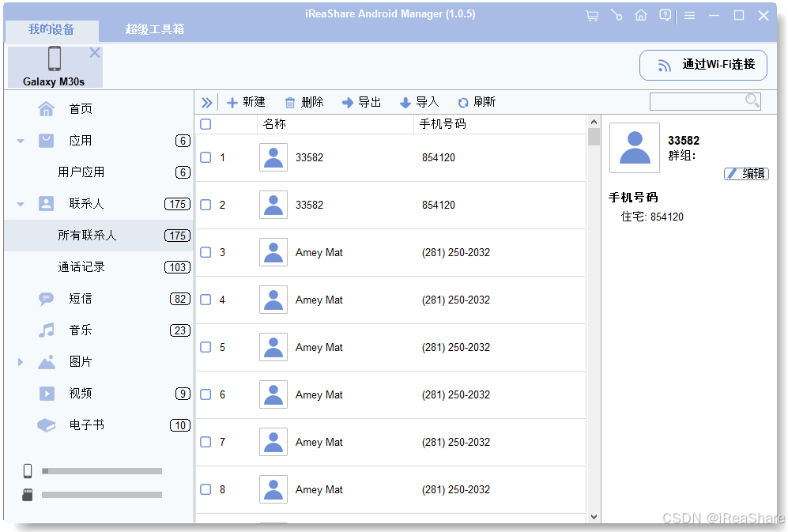
Task: Click avatar icon of contact row 3
Action: point(273,252)
